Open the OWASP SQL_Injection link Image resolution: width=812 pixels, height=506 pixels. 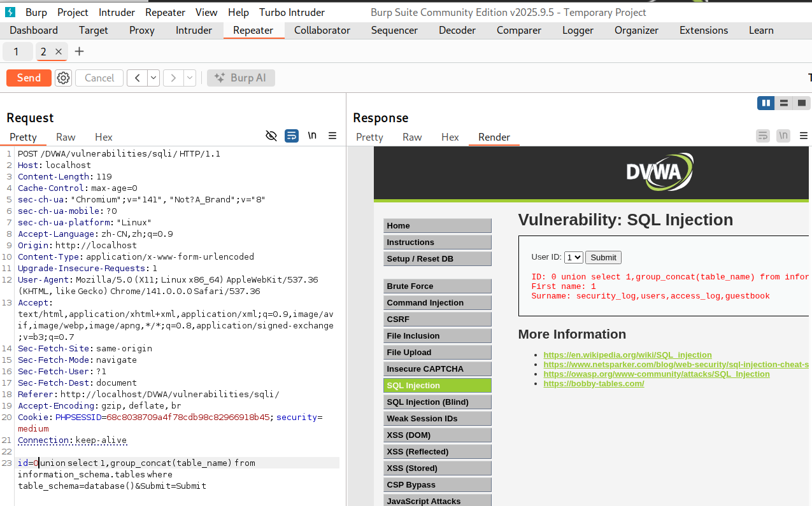[657, 374]
